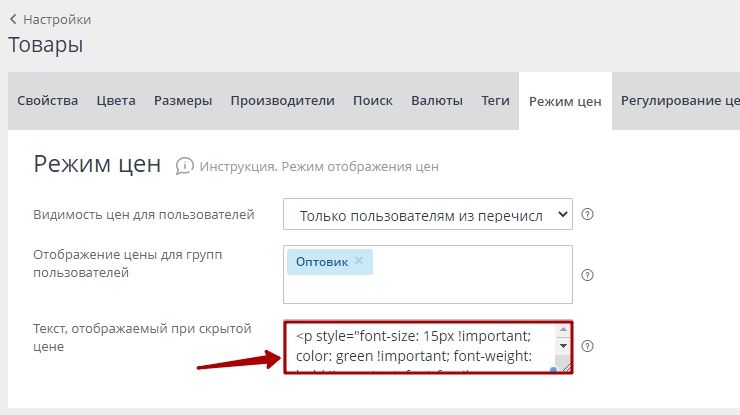The height and width of the screenshot is (415, 740).
Task: Click help icon next to price visibility dropdown
Action: [x=588, y=214]
